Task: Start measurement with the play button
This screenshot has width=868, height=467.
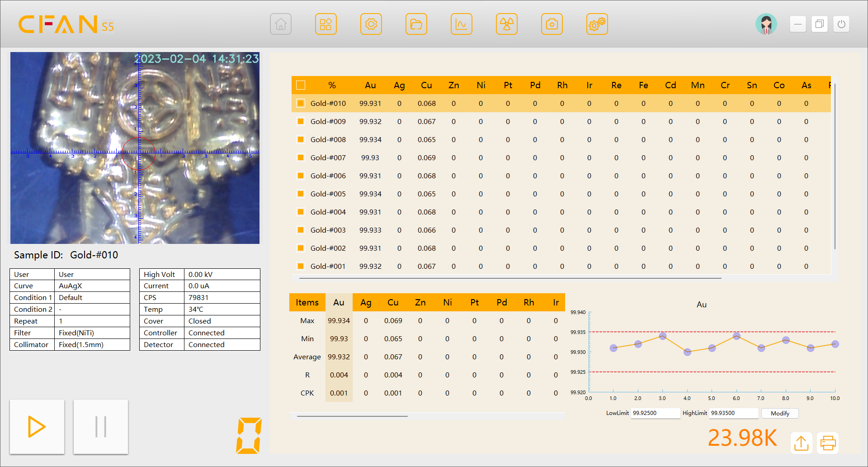Action: [37, 427]
